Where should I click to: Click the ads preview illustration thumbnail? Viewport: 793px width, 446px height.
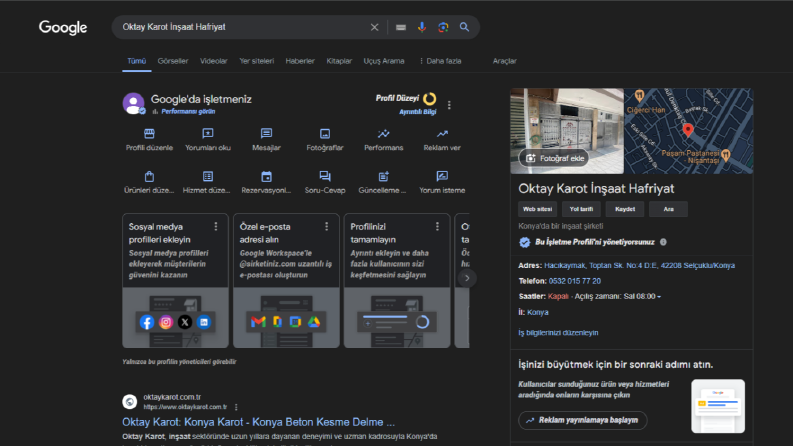click(718, 406)
